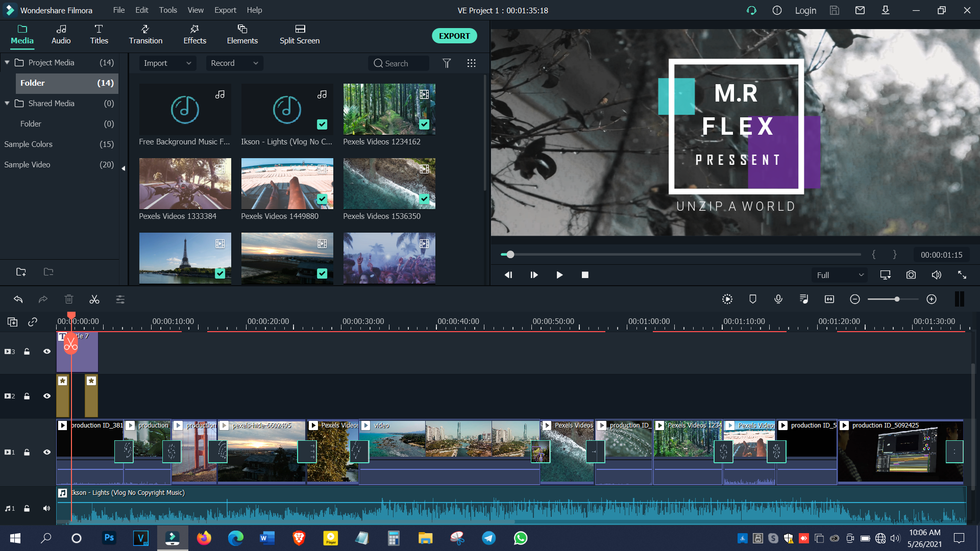
Task: Click the Login link
Action: coord(805,10)
